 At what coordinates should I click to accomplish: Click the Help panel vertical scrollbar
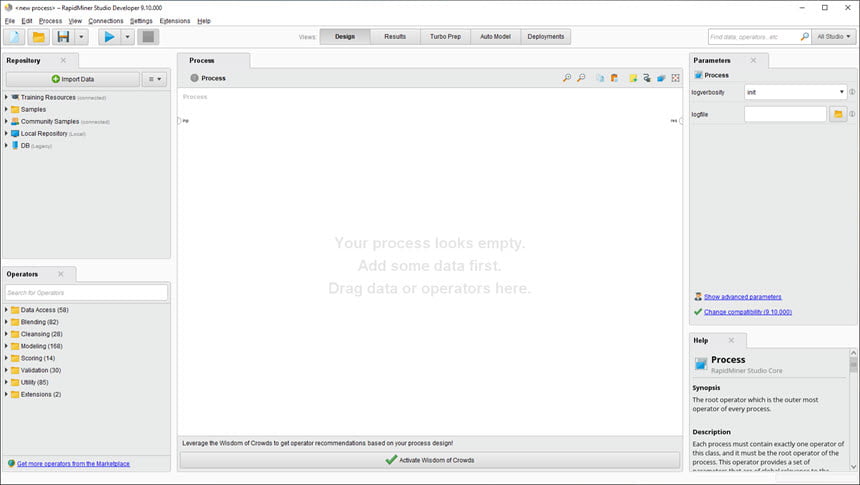coord(853,409)
